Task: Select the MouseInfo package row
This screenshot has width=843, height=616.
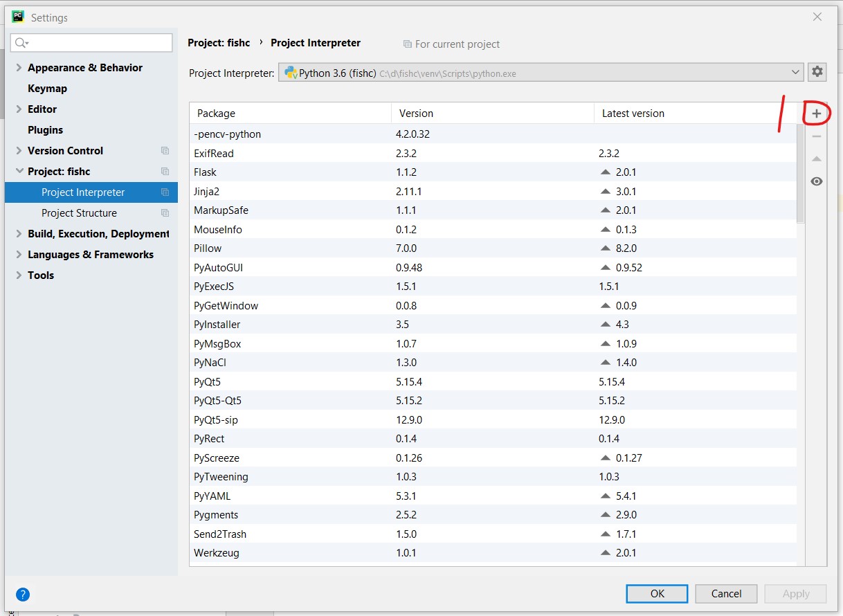Action: 493,230
